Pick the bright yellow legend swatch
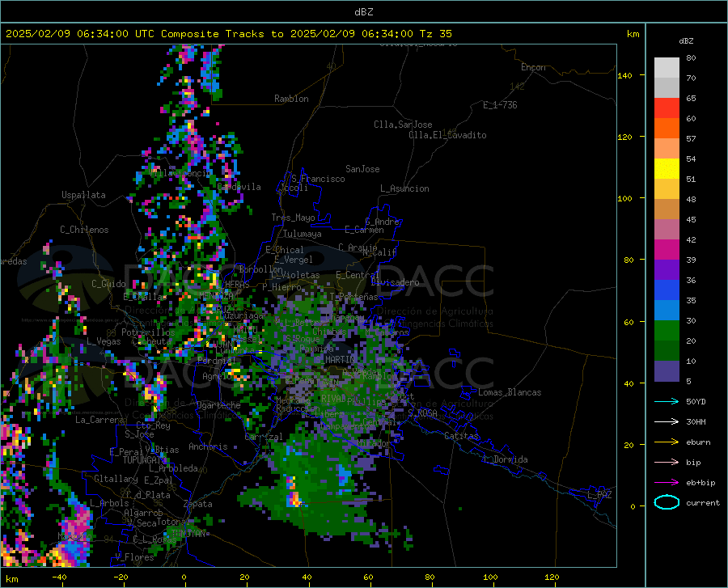The width and height of the screenshot is (728, 588). click(x=667, y=169)
